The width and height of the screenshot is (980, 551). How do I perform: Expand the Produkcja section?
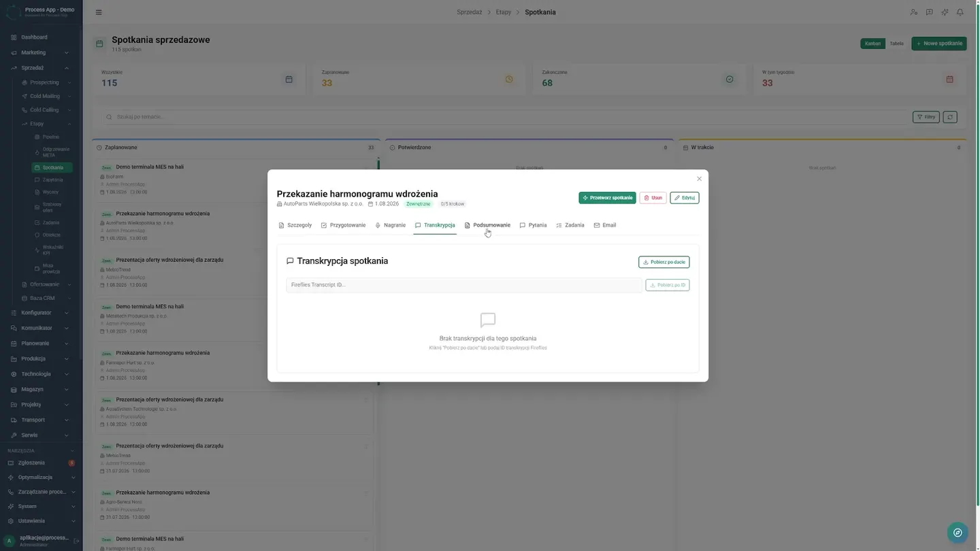(41, 358)
